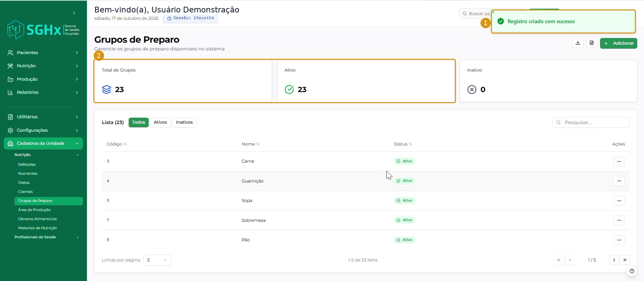Expand the Nutrição sidebar menu

43,66
